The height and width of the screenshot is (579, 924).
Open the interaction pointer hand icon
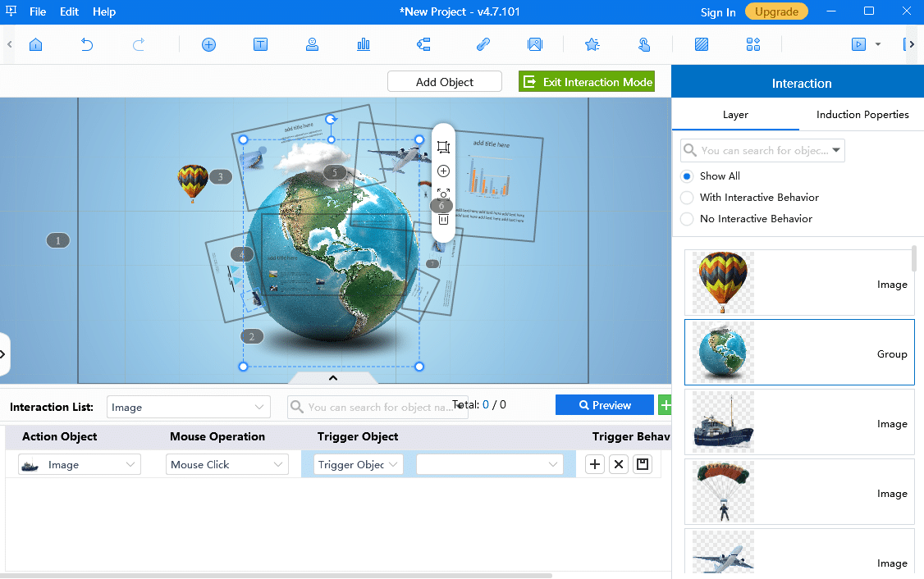pos(644,45)
